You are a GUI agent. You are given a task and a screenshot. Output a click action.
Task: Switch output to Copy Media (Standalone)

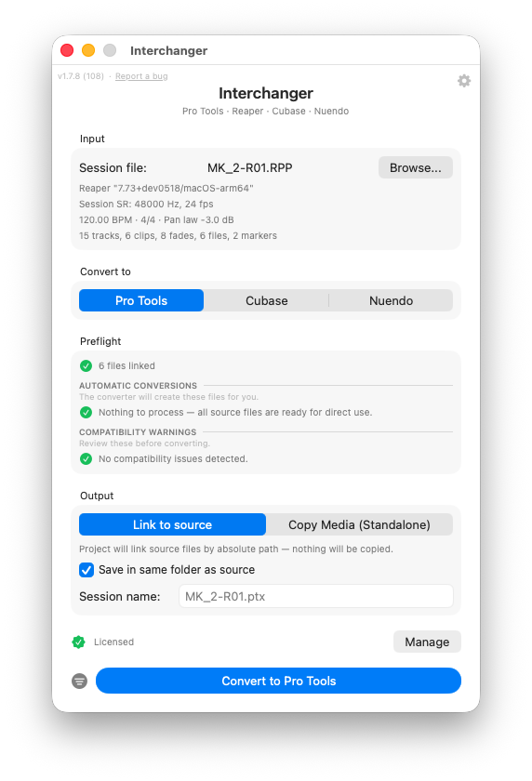[359, 524]
